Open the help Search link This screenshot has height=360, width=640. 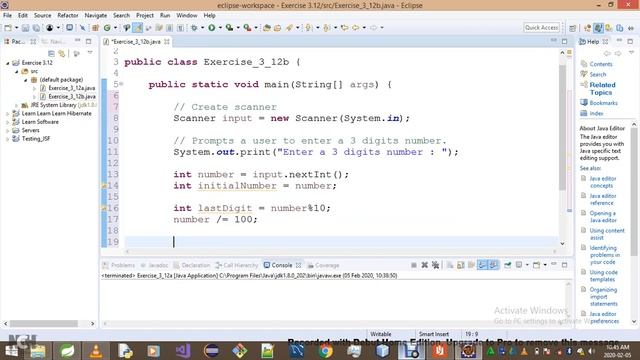tap(598, 74)
